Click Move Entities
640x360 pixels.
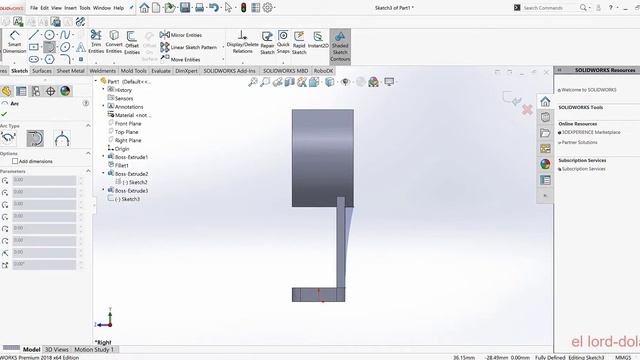point(180,59)
